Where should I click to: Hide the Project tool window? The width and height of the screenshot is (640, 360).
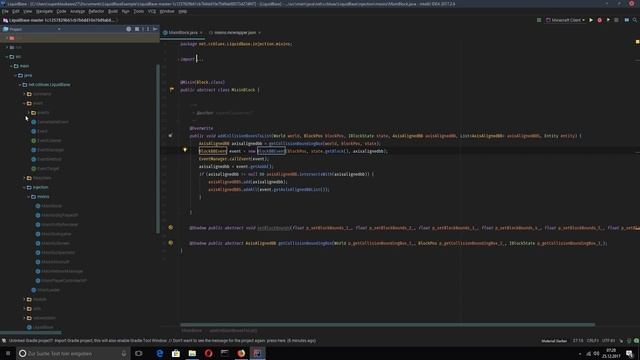(x=155, y=29)
